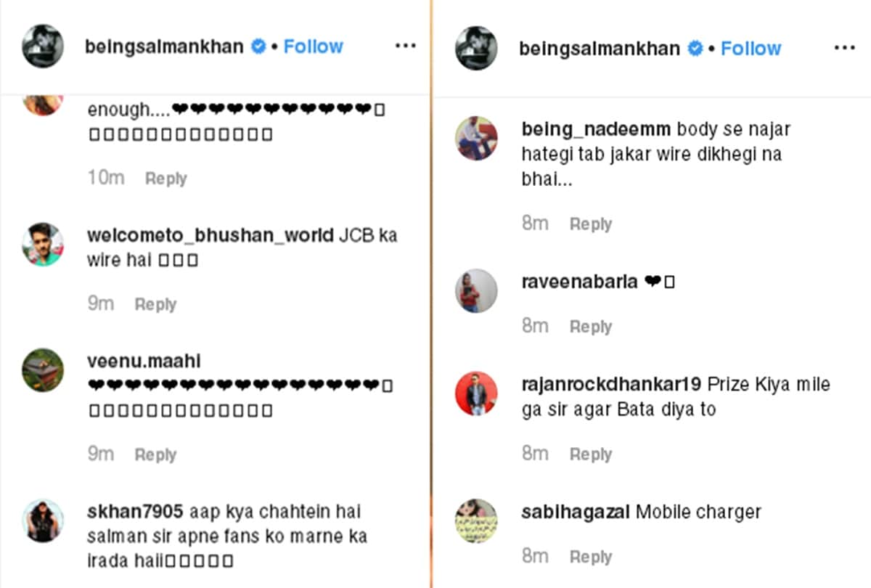This screenshot has width=871, height=588.
Task: Click the verified badge on the right post header
Action: pyautogui.click(x=695, y=48)
